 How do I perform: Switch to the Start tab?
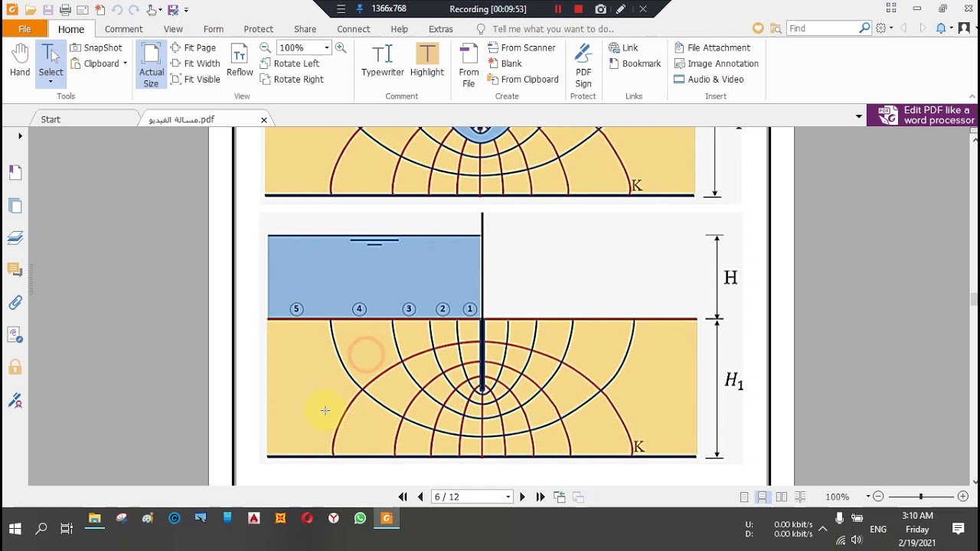click(x=51, y=119)
